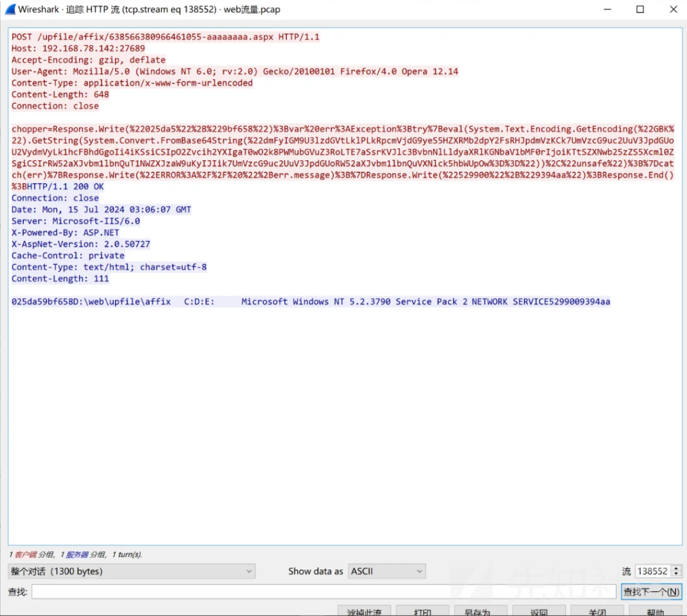Image resolution: width=687 pixels, height=616 pixels.
Task: Click the Content-Length: 648 line
Action: pyautogui.click(x=60, y=94)
